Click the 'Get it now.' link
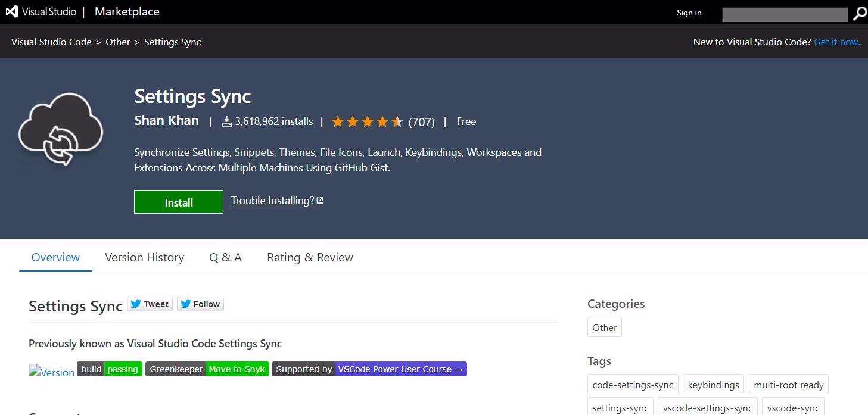This screenshot has width=868, height=415. tap(837, 42)
